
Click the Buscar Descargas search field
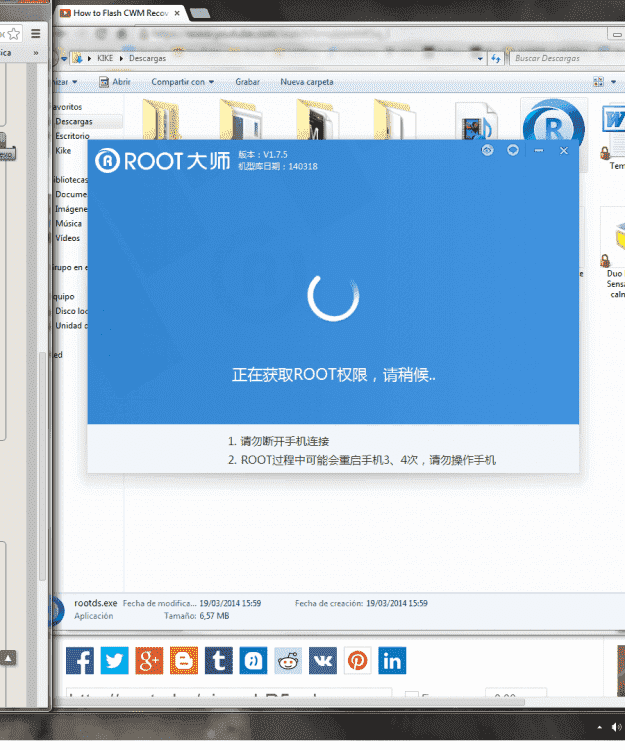click(567, 58)
